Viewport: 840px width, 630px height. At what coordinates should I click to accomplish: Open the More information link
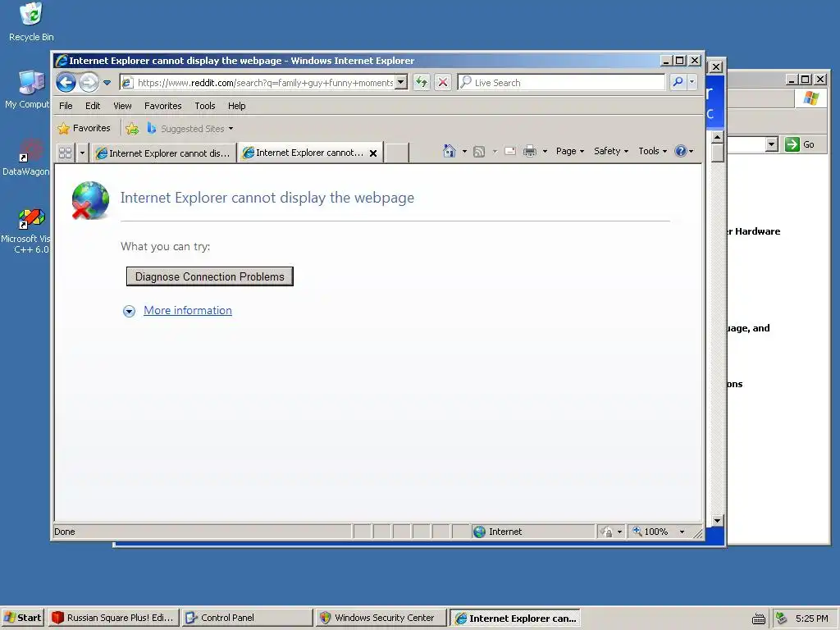[188, 311]
